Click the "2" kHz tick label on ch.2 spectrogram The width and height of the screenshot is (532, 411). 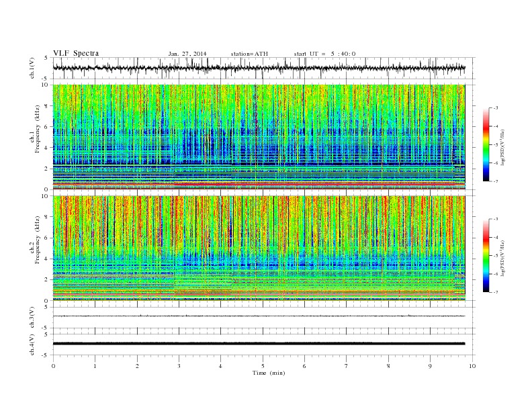(x=47, y=280)
